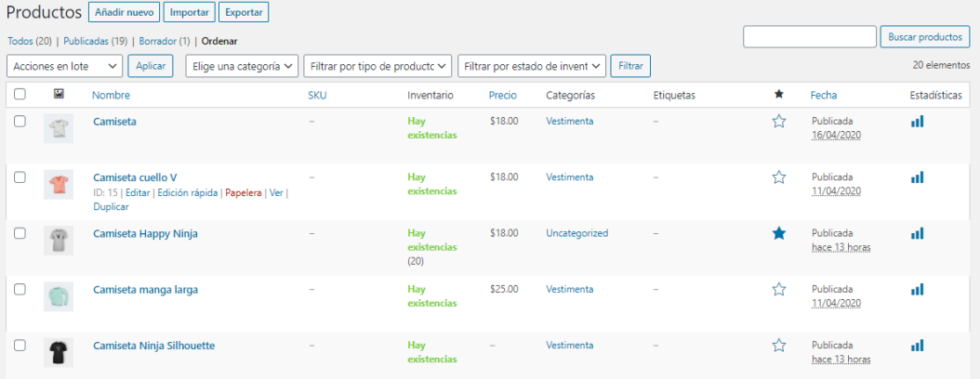Open Filtrar por tipo de producto dropdown
Image resolution: width=980 pixels, height=379 pixels.
[x=377, y=66]
